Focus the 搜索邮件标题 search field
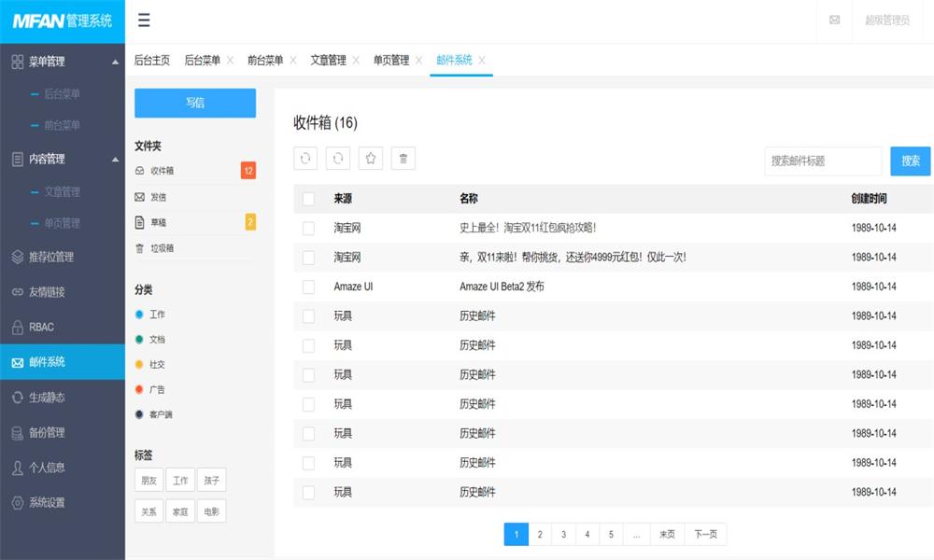934x560 pixels. (x=823, y=161)
